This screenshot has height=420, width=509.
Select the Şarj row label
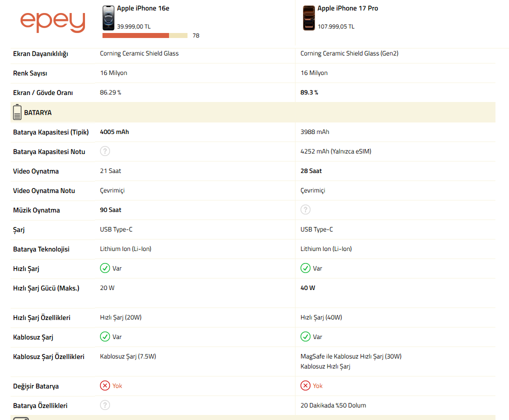tap(19, 230)
